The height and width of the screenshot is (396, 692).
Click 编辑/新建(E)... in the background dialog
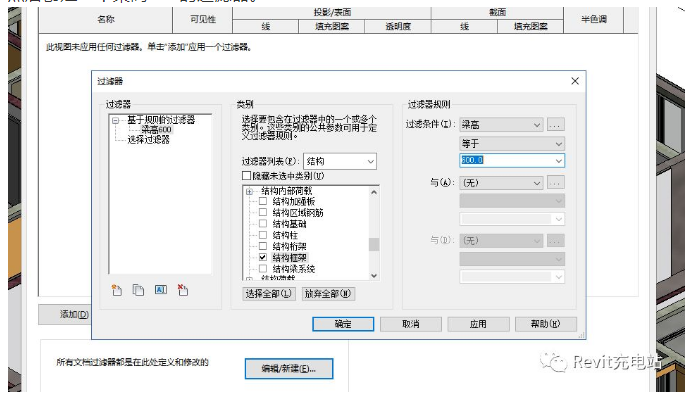289,369
